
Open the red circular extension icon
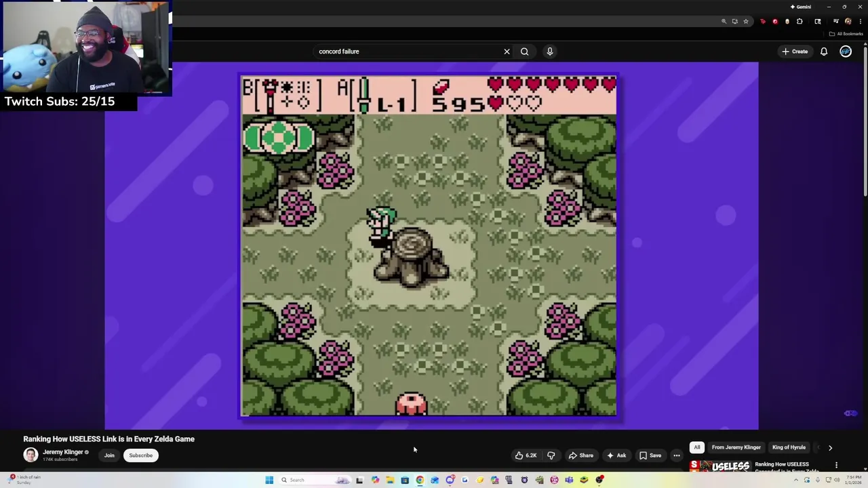(x=775, y=22)
